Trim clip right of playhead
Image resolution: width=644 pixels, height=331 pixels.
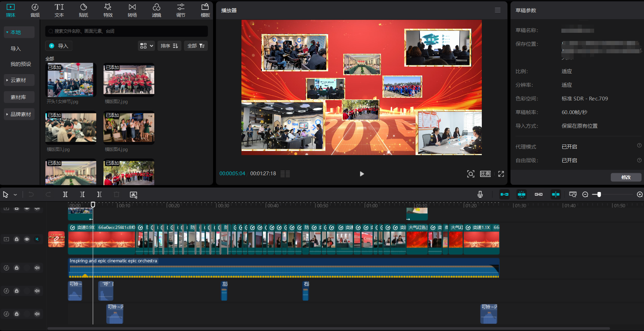(x=99, y=194)
